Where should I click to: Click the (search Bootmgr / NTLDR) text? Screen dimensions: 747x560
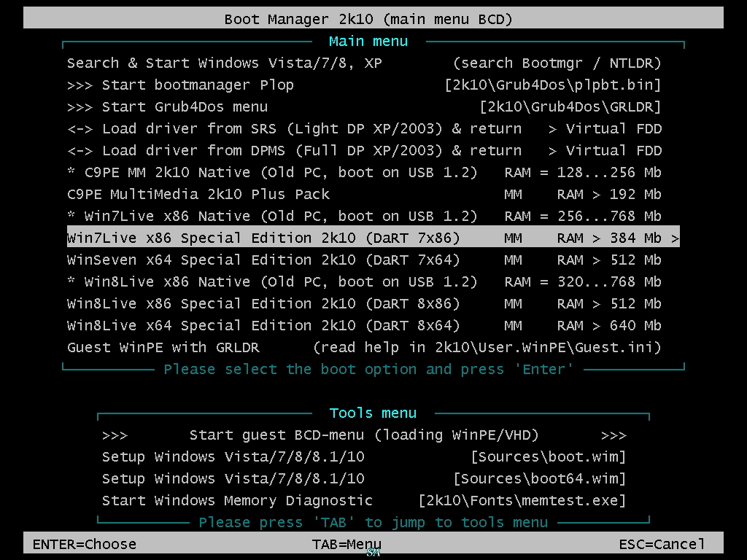click(x=557, y=63)
